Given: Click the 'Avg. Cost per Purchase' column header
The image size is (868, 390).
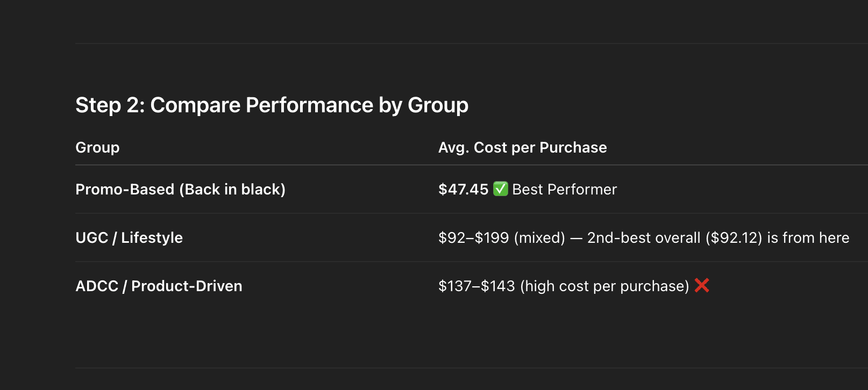Looking at the screenshot, I should [522, 148].
